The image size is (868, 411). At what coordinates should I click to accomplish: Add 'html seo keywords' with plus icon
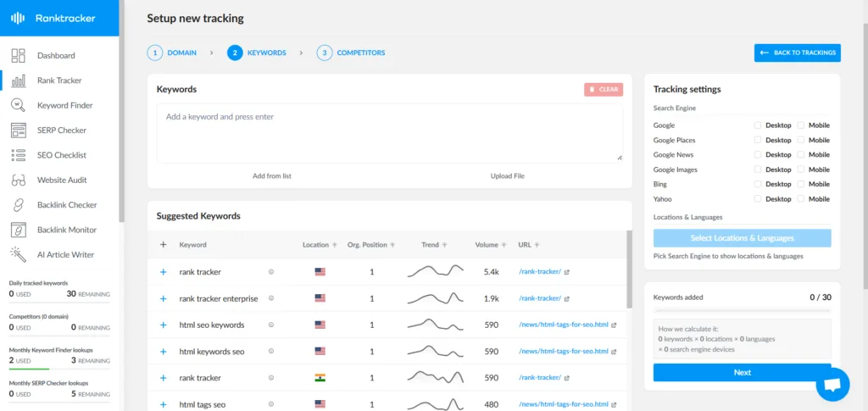163,325
